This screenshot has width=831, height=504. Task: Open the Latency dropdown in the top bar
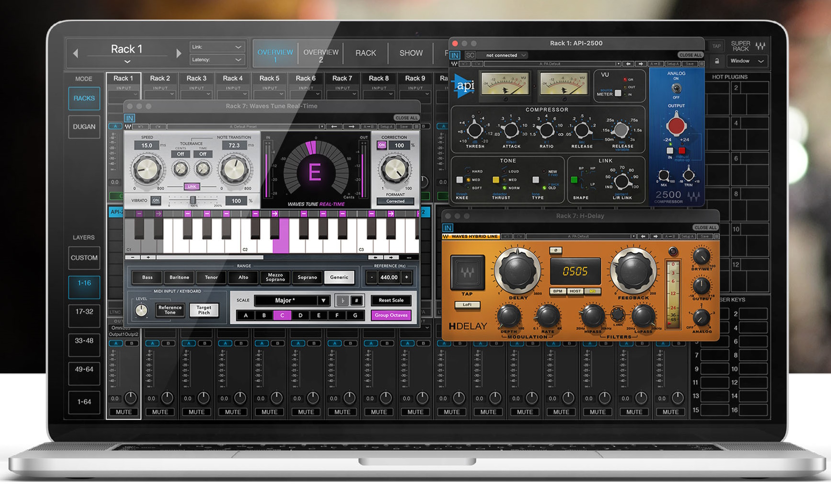pos(217,60)
